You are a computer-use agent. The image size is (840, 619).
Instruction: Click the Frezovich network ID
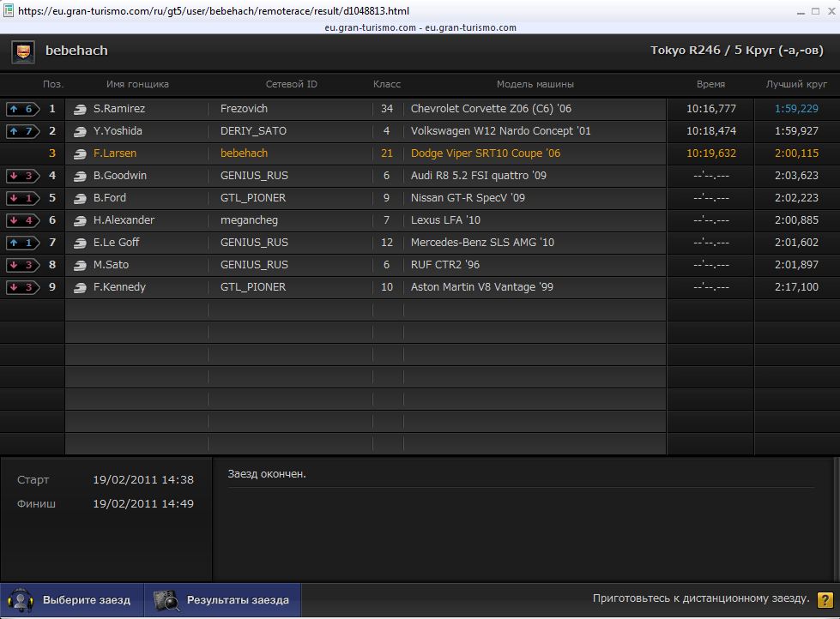[x=244, y=109]
